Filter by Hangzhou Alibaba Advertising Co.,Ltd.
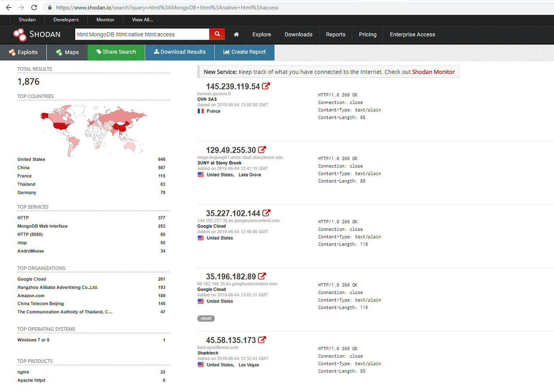Screen dimensions: 554x392 (57, 288)
